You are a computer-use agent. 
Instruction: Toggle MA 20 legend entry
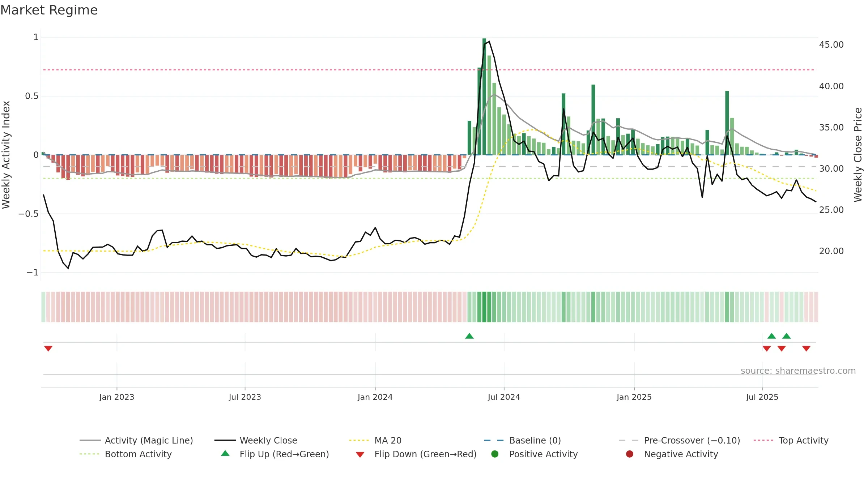click(375, 440)
